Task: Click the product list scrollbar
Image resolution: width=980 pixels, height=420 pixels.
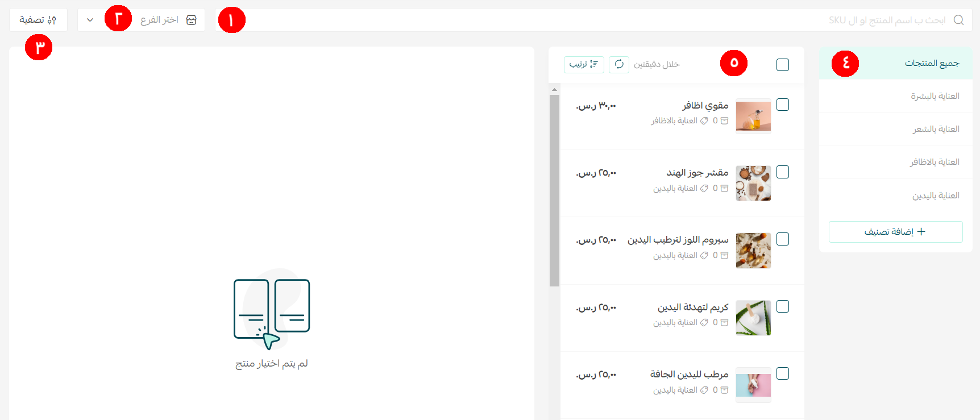Action: pyautogui.click(x=554, y=190)
